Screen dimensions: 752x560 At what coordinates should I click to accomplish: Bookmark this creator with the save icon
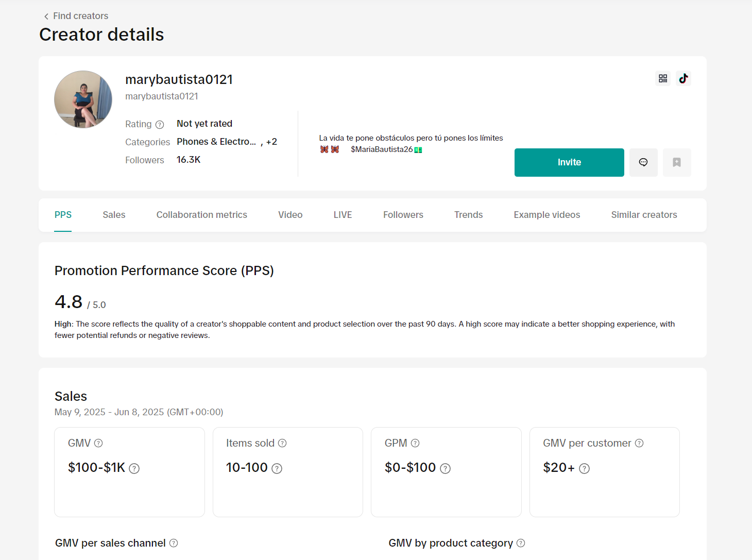point(676,162)
